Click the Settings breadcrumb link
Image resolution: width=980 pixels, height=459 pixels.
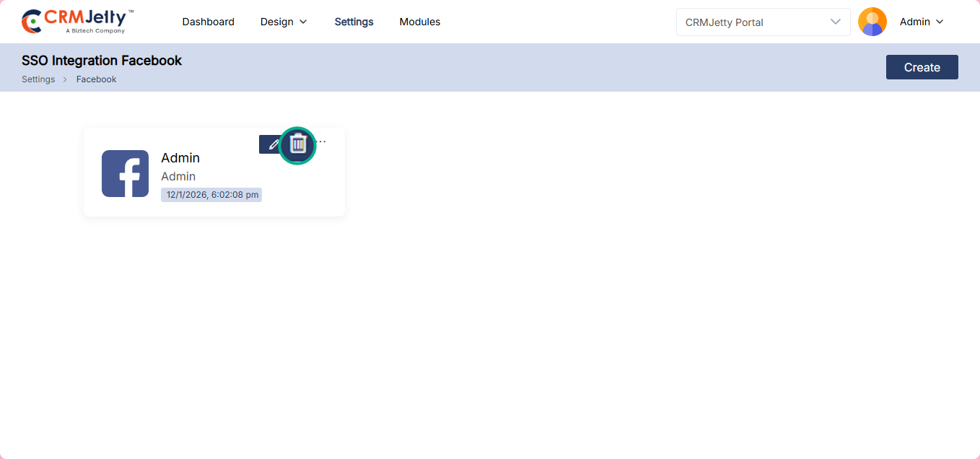pos(38,79)
